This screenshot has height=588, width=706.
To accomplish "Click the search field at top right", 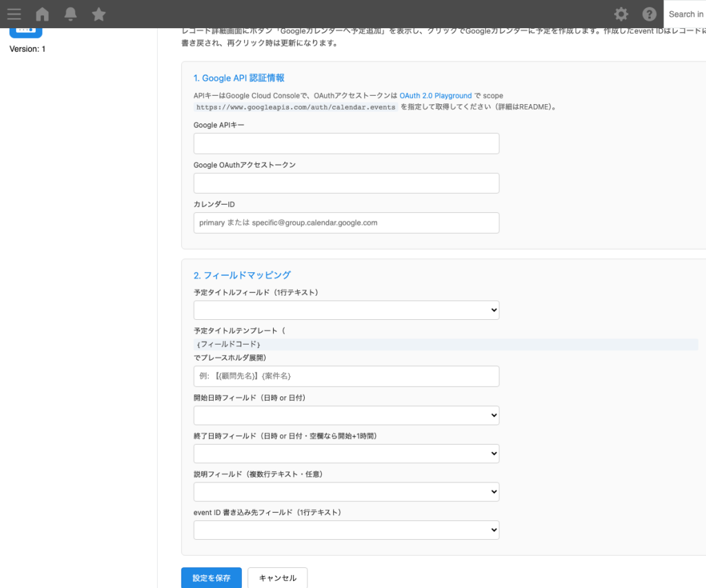I will (687, 14).
